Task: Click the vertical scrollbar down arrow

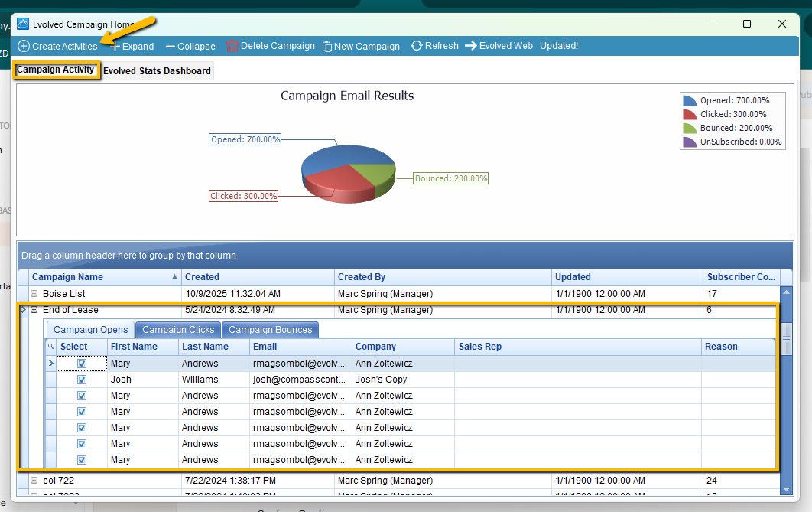Action: tap(786, 489)
